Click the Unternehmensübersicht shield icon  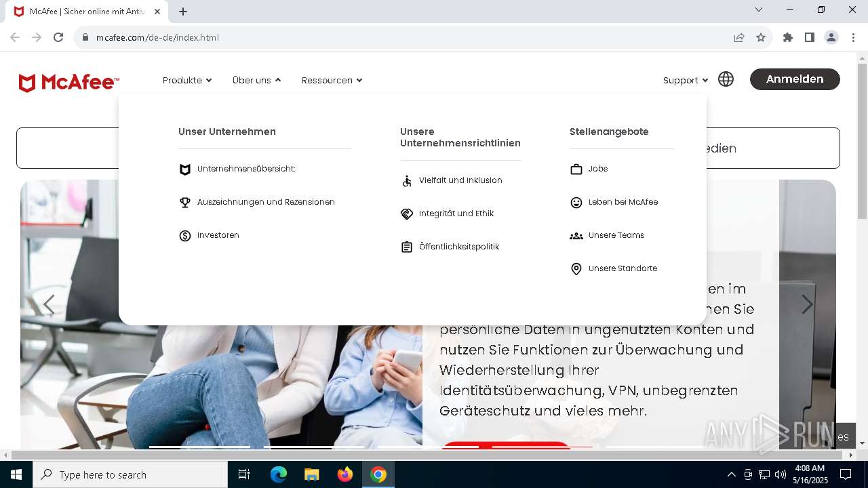[x=184, y=169]
